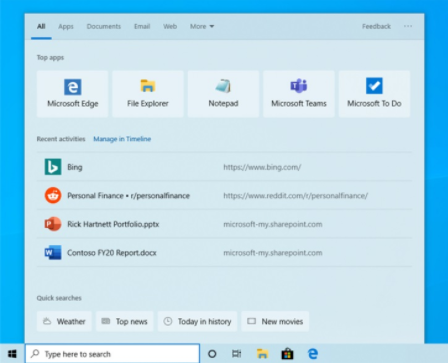Open the Bing recent activity title
Viewport: 448px width, 364px height.
75,167
